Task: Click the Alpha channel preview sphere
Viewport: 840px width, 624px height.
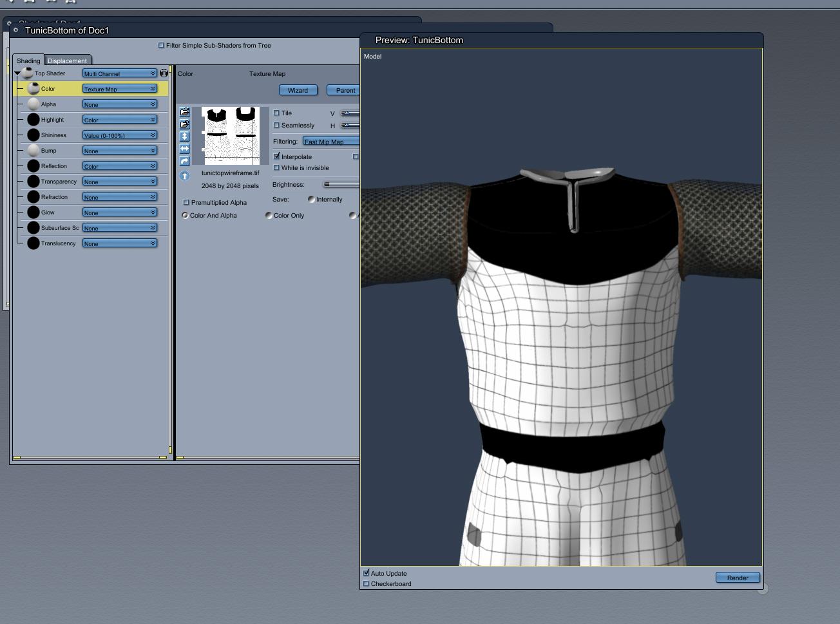Action: 33,104
